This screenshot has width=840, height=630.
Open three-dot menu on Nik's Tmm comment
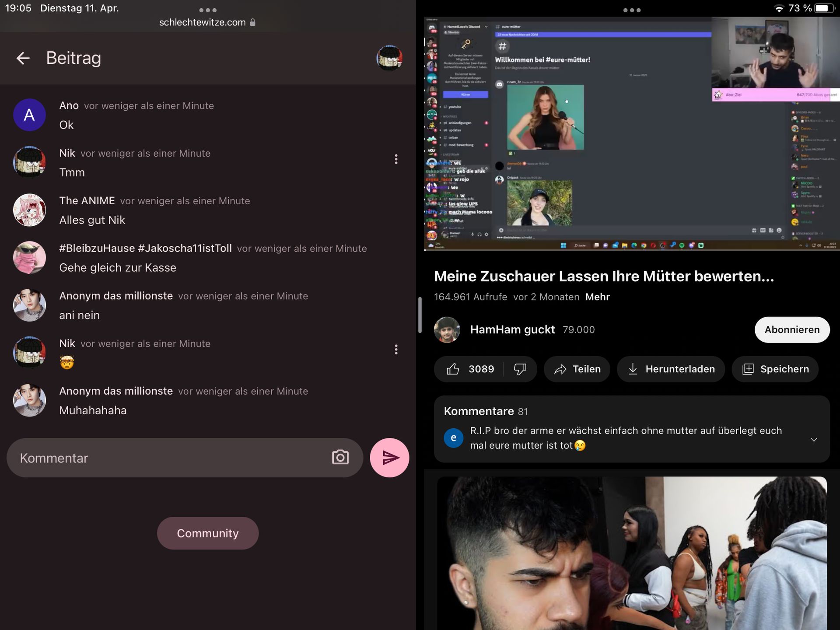396,159
